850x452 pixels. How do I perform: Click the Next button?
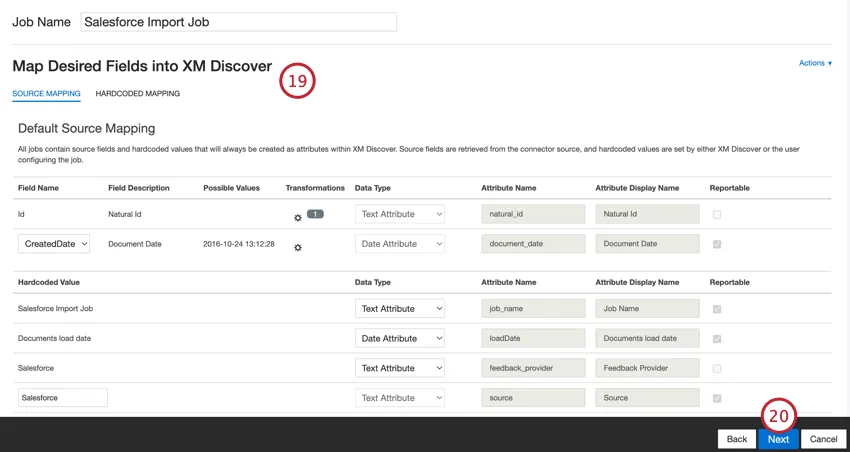coord(778,439)
